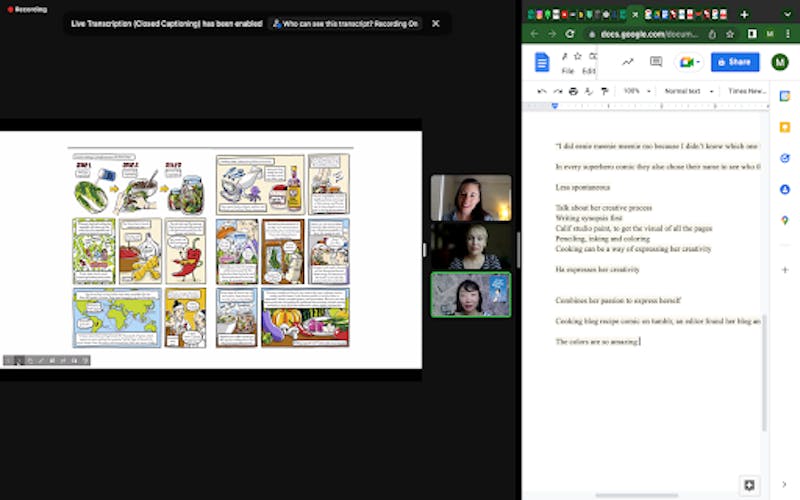
Task: Click the line 'Talk about her creative process'
Action: click(x=604, y=208)
